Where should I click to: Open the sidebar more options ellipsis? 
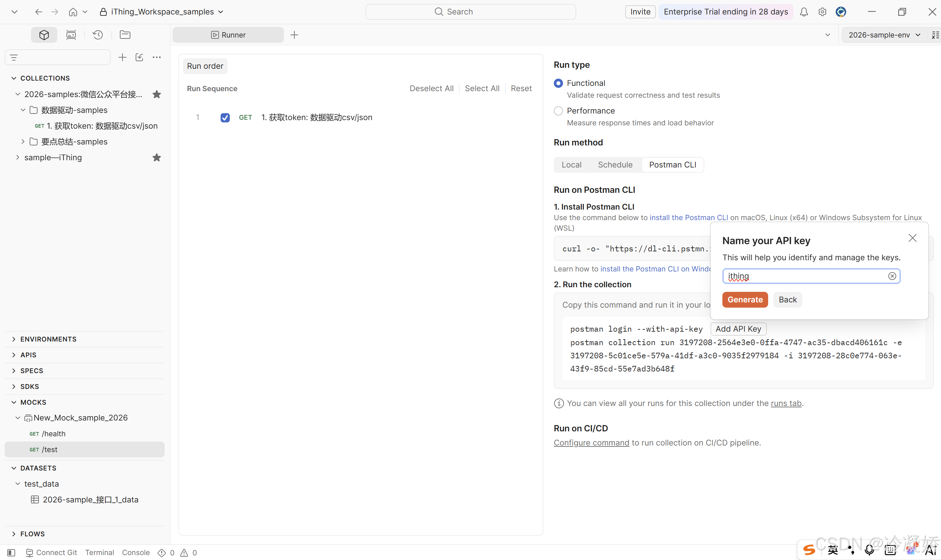point(157,57)
